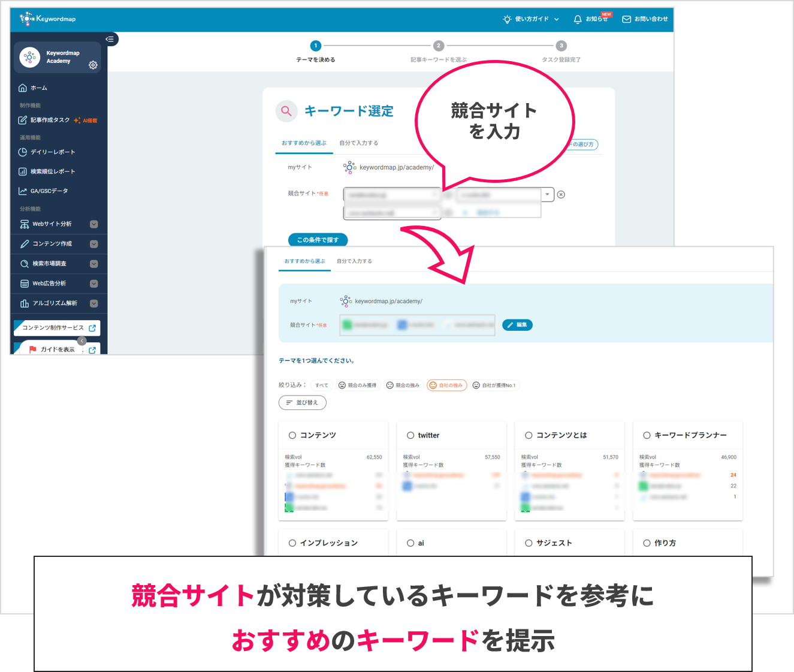Click the Keywordmap Academy round avatar
The image size is (794, 672).
coord(30,57)
